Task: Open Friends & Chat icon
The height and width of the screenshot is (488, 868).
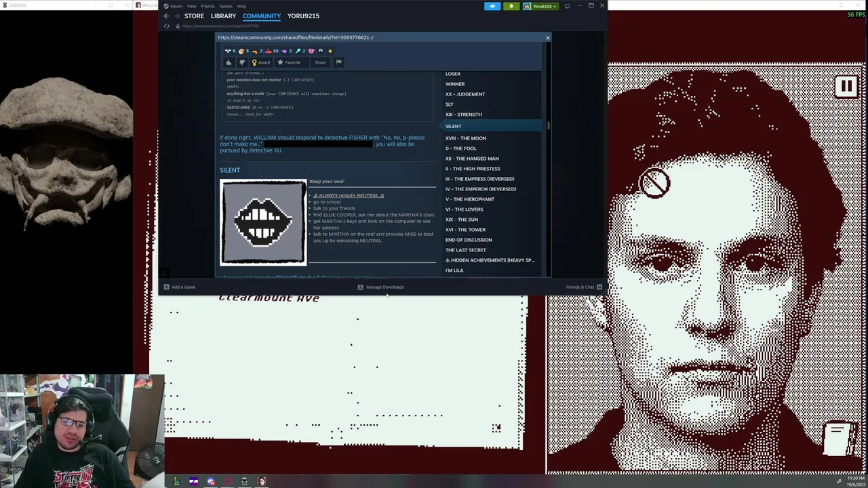Action: [599, 287]
